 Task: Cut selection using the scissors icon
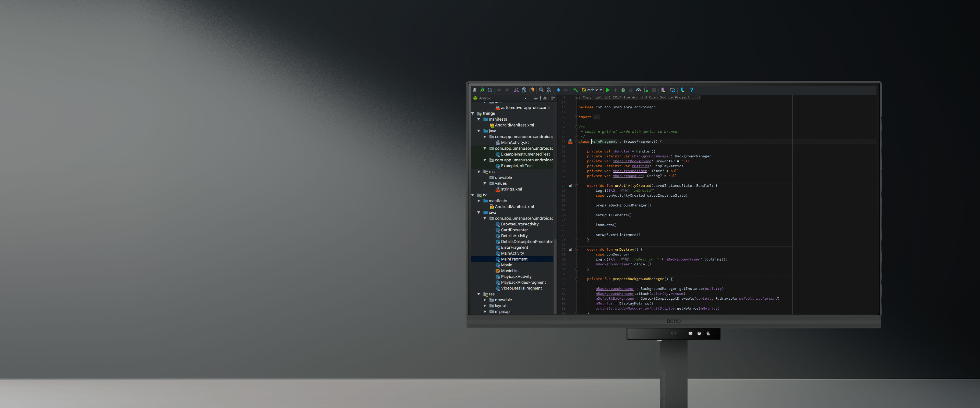pyautogui.click(x=516, y=90)
